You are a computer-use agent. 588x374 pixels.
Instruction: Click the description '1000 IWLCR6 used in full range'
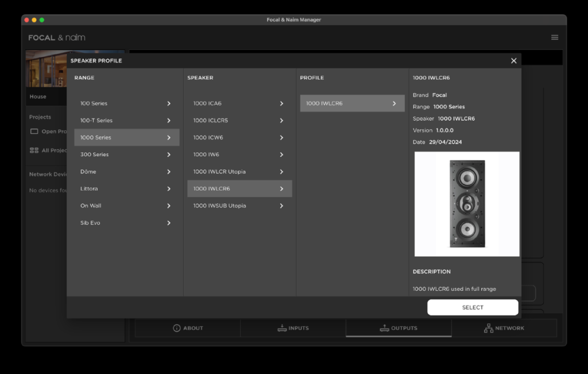tap(455, 289)
